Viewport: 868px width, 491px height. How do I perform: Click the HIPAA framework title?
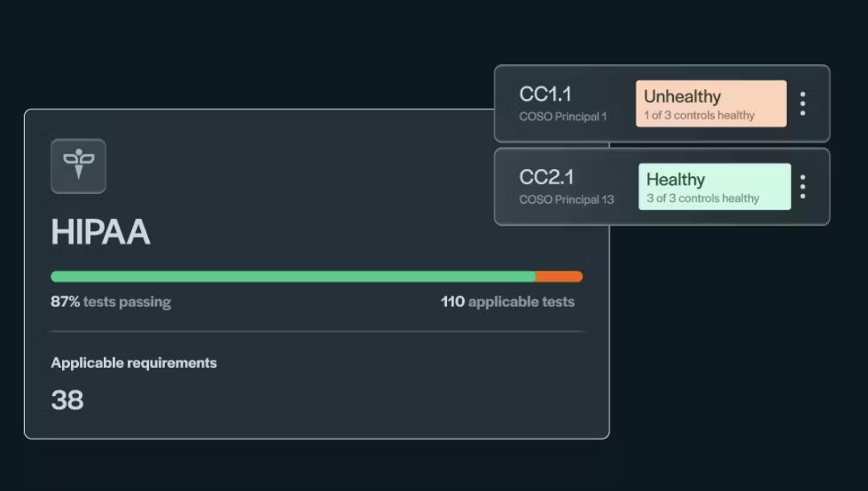coord(101,233)
